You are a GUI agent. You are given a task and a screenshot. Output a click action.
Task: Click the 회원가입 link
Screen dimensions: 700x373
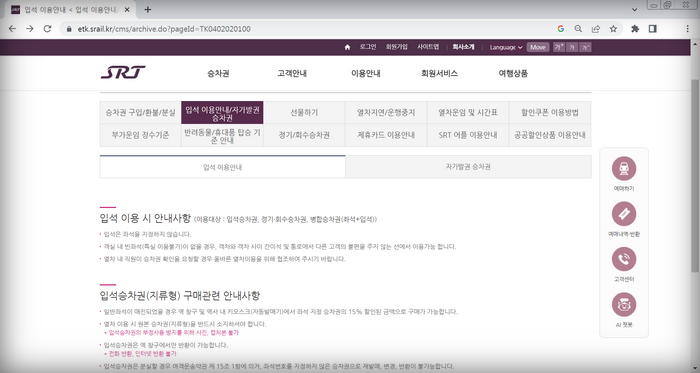coord(396,47)
